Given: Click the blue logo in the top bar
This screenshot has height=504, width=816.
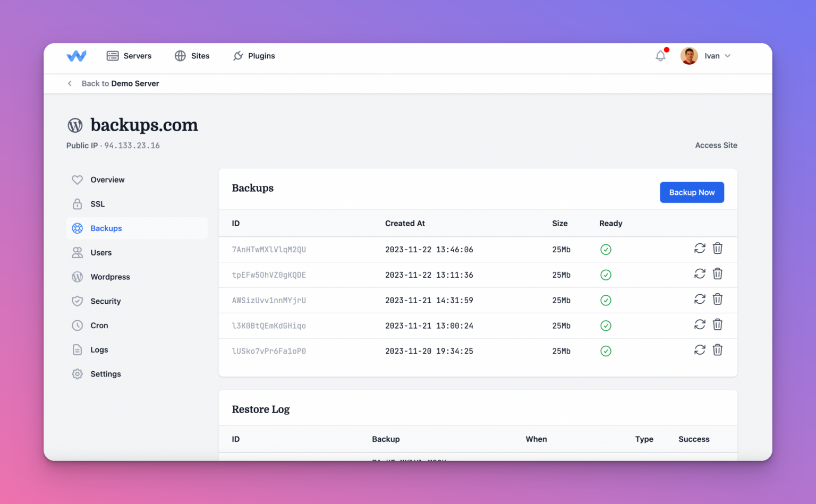Looking at the screenshot, I should coord(76,56).
